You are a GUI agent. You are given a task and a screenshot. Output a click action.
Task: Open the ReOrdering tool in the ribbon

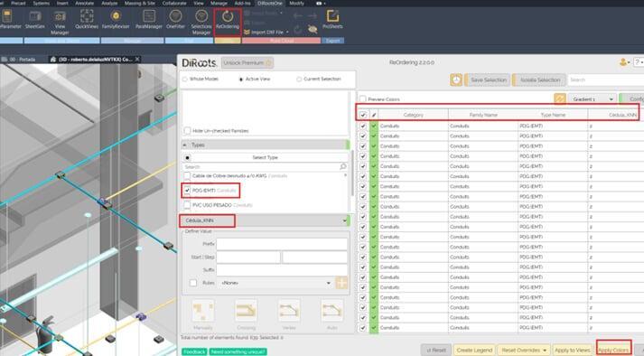[x=228, y=20]
